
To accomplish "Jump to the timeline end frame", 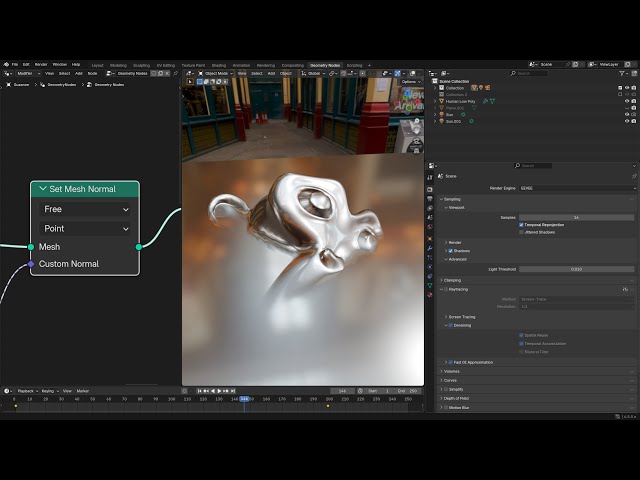I will click(233, 391).
